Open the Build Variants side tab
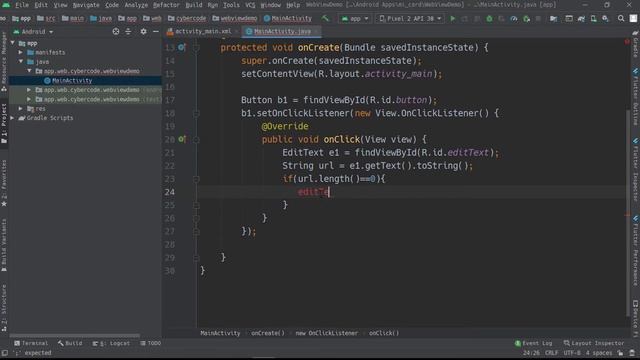Viewport: 640px width, 360px height. click(x=4, y=245)
